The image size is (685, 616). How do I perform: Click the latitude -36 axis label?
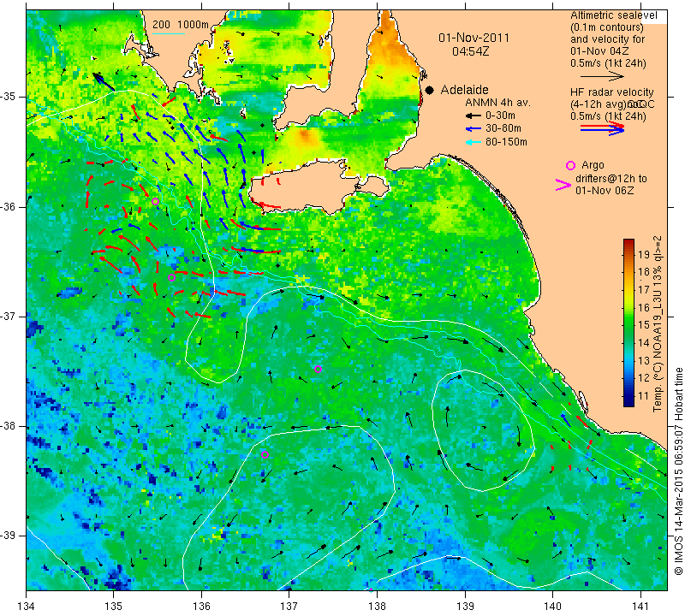[9, 206]
